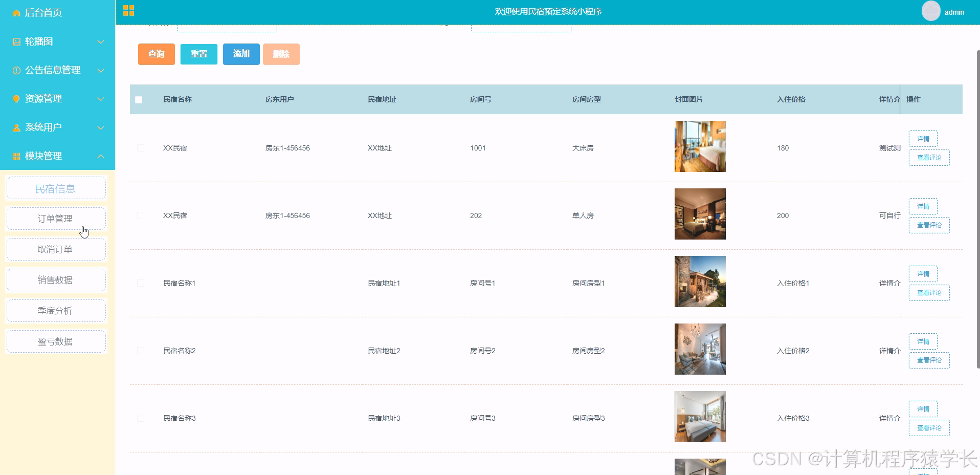980x475 pixels.
Task: Open 查看评论 for room 1001
Action: tap(929, 158)
